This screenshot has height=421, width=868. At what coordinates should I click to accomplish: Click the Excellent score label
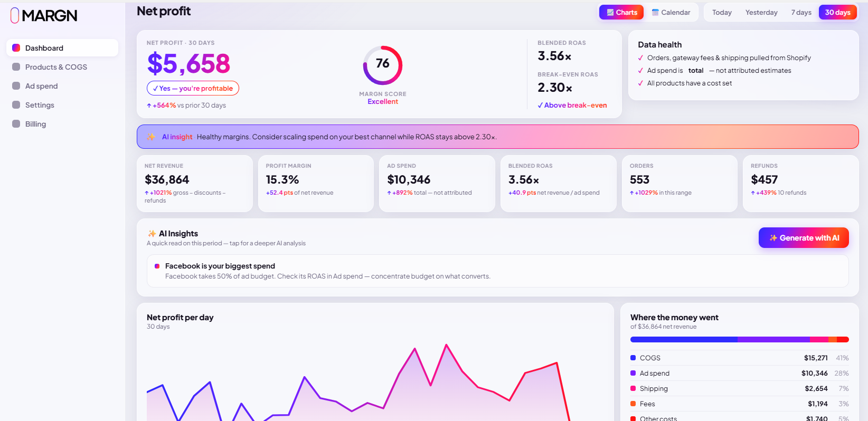coord(383,102)
